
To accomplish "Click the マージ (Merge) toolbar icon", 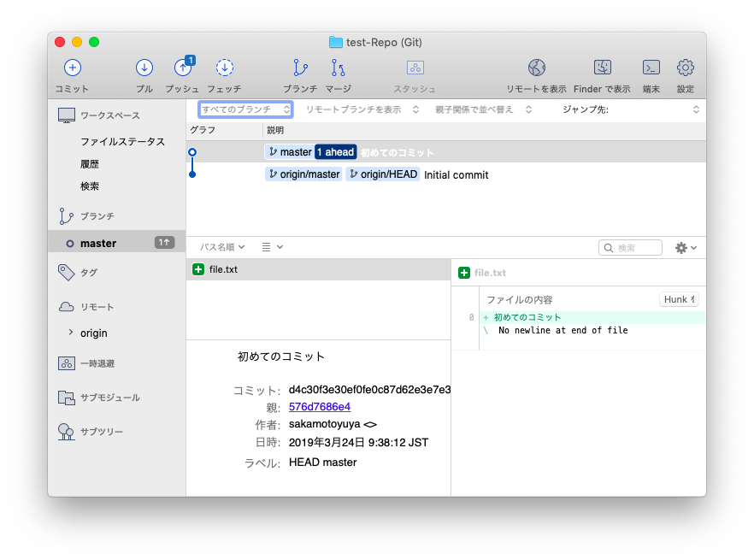I will [337, 68].
